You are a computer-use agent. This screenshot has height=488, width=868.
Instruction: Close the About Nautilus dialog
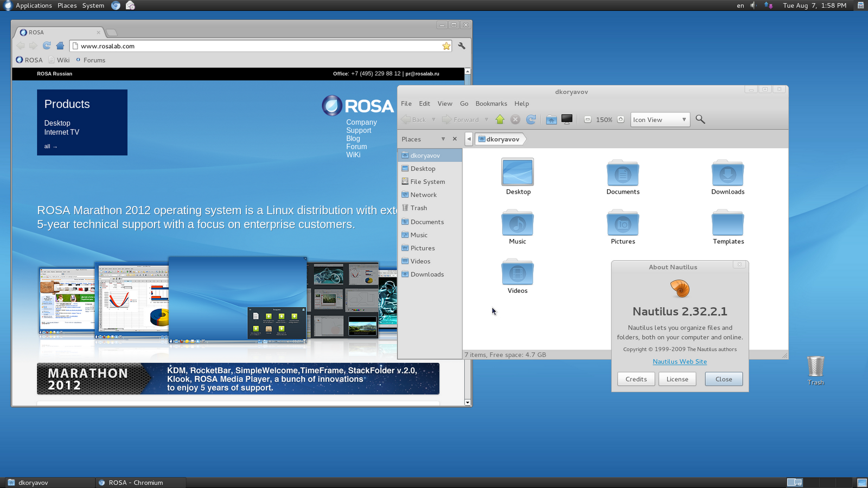pyautogui.click(x=724, y=379)
